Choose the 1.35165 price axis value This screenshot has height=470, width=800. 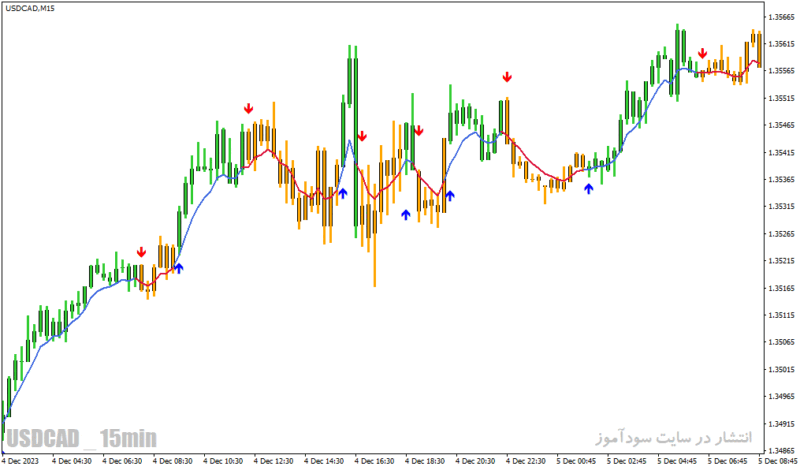pyautogui.click(x=781, y=288)
